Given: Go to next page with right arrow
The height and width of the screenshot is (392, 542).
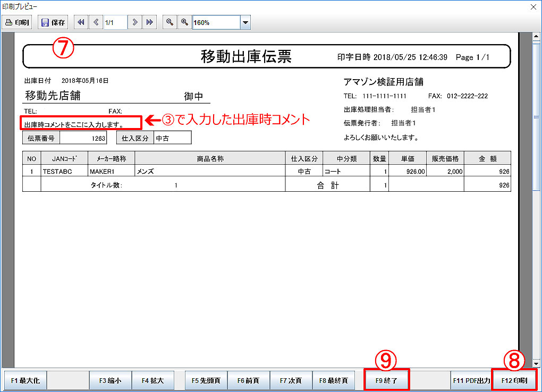Looking at the screenshot, I should 135,22.
